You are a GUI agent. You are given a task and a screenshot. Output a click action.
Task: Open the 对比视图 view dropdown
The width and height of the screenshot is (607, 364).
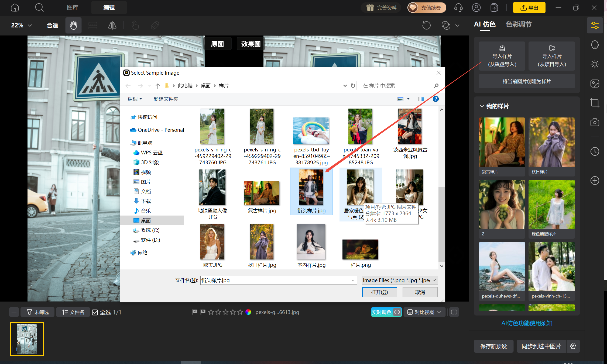424,312
